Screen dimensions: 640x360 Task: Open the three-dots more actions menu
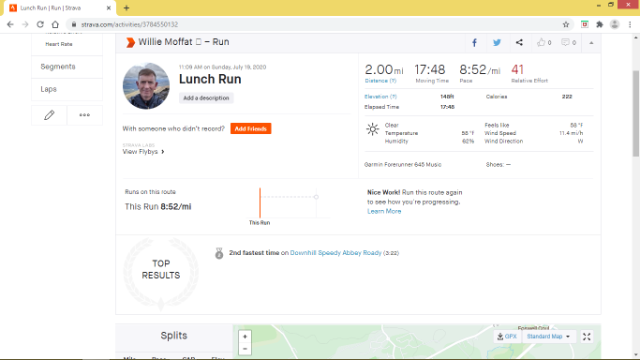[x=84, y=115]
